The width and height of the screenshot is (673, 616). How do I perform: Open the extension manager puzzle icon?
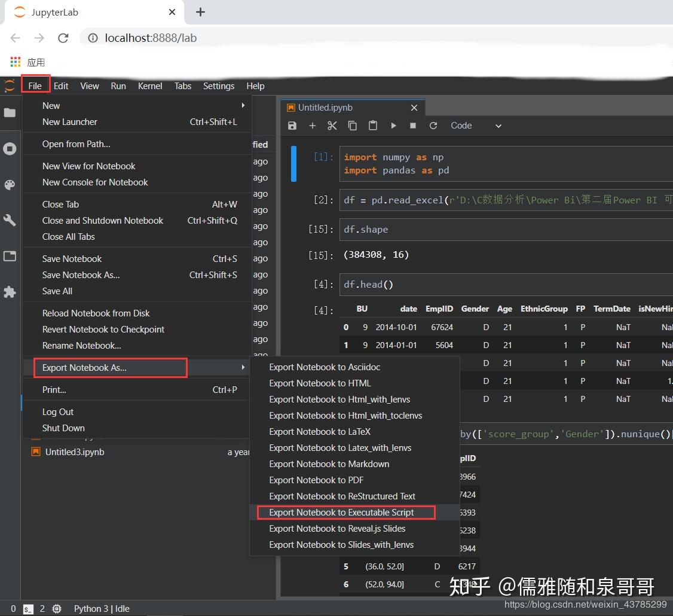click(x=10, y=292)
